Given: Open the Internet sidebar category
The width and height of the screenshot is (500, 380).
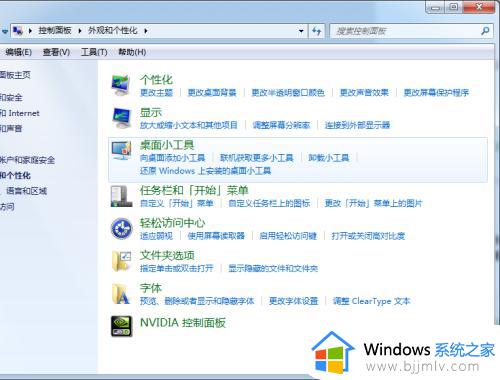Looking at the screenshot, I should (x=20, y=113).
